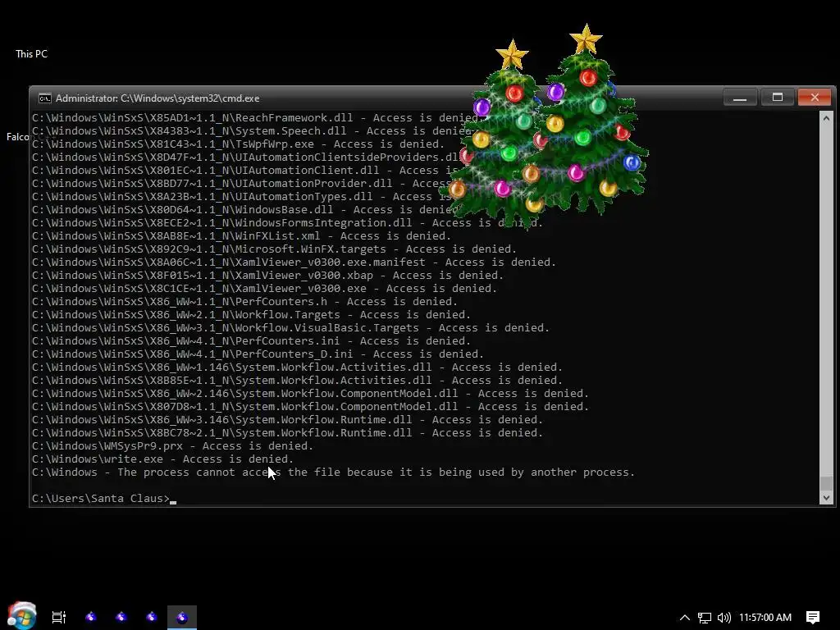The image size is (840, 630).
Task: Click the Microsoft.WinFX.targets line
Action: (274, 249)
